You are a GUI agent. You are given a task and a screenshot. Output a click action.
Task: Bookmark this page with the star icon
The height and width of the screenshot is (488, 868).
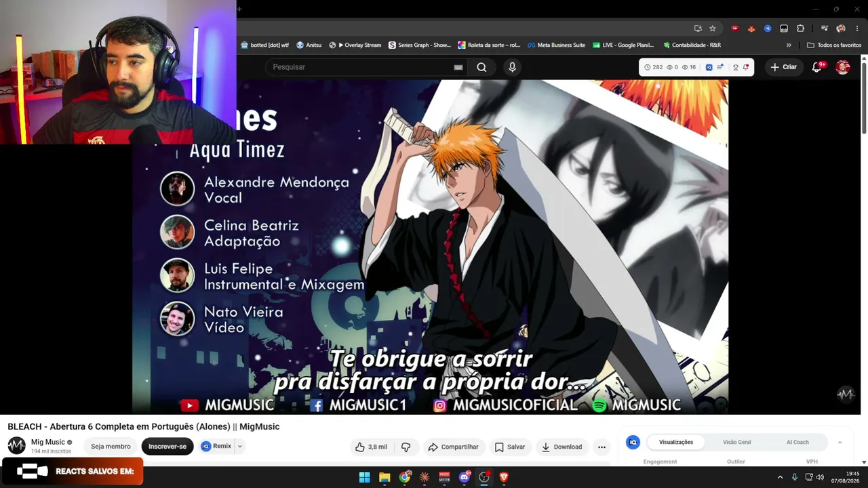[x=713, y=28]
